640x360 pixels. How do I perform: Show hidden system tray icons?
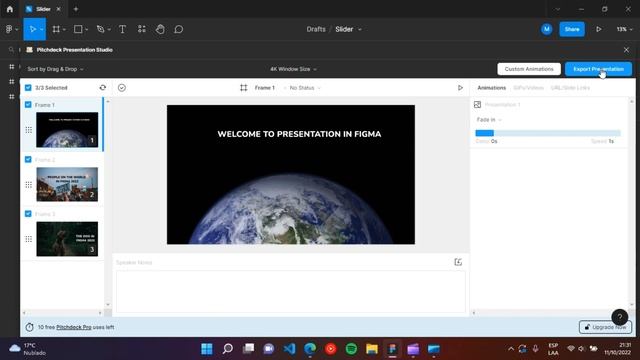(511, 349)
